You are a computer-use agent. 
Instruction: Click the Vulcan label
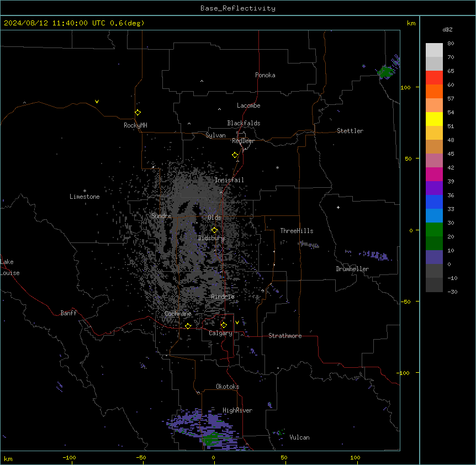300,437
